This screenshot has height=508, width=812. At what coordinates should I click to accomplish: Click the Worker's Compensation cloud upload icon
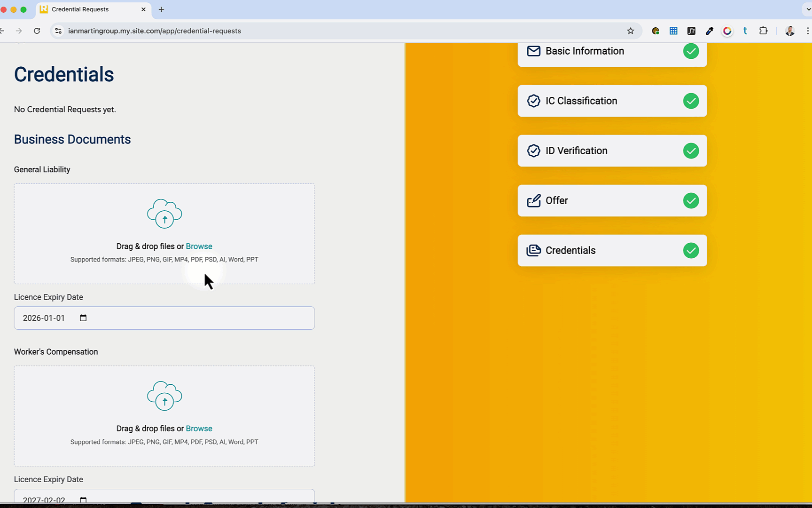[164, 396]
